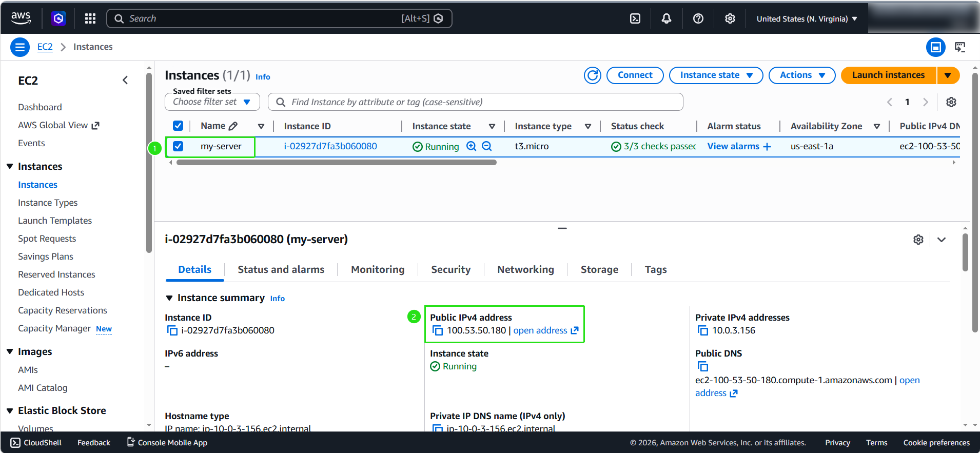Click the Connect button

tap(635, 75)
